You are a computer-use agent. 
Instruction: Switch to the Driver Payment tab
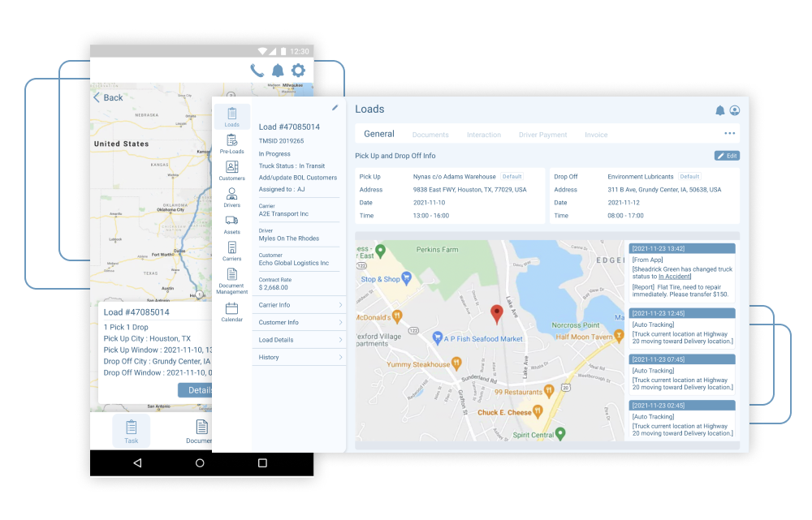(542, 135)
